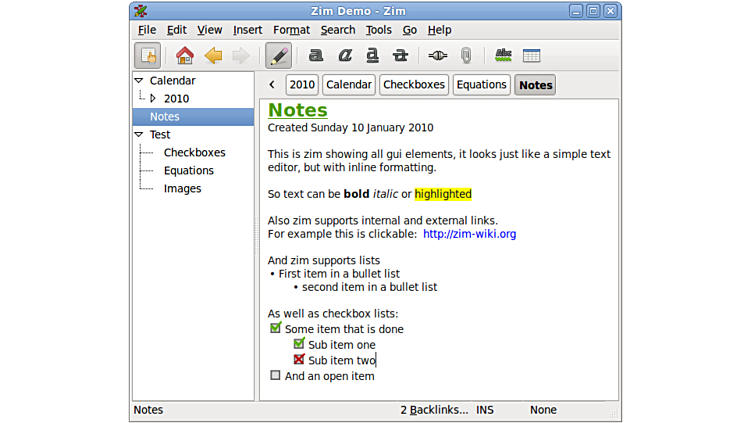The height and width of the screenshot is (423, 752).
Task: Toggle the editable pencil icon
Action: [x=278, y=56]
